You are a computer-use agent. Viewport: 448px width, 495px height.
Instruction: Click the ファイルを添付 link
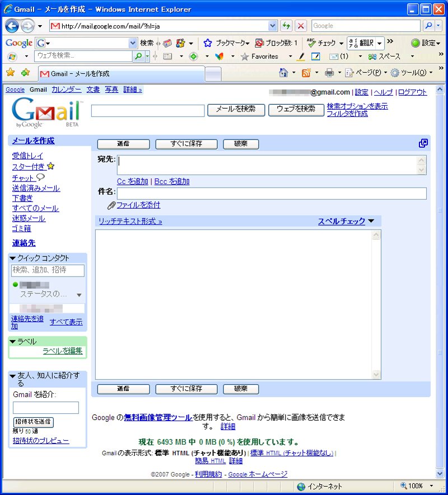[138, 205]
